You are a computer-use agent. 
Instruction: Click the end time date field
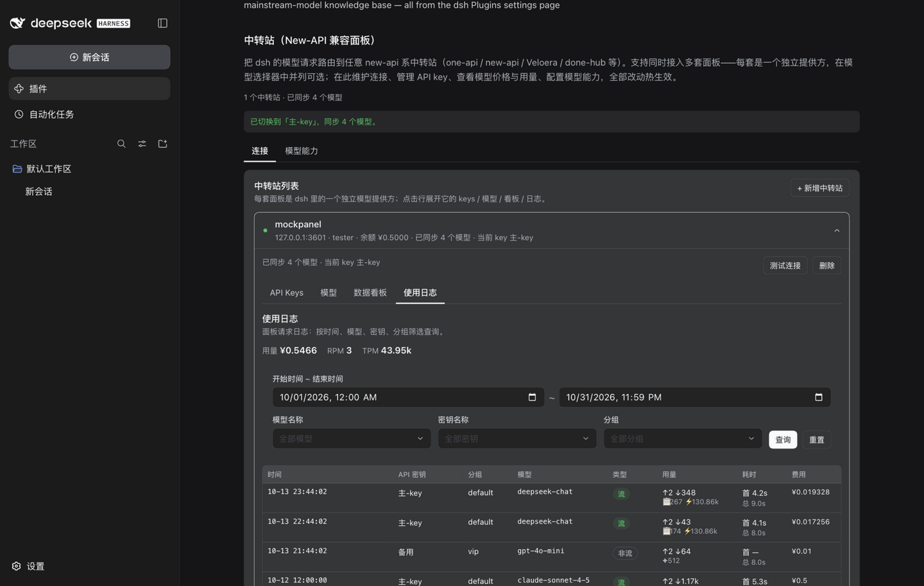695,397
